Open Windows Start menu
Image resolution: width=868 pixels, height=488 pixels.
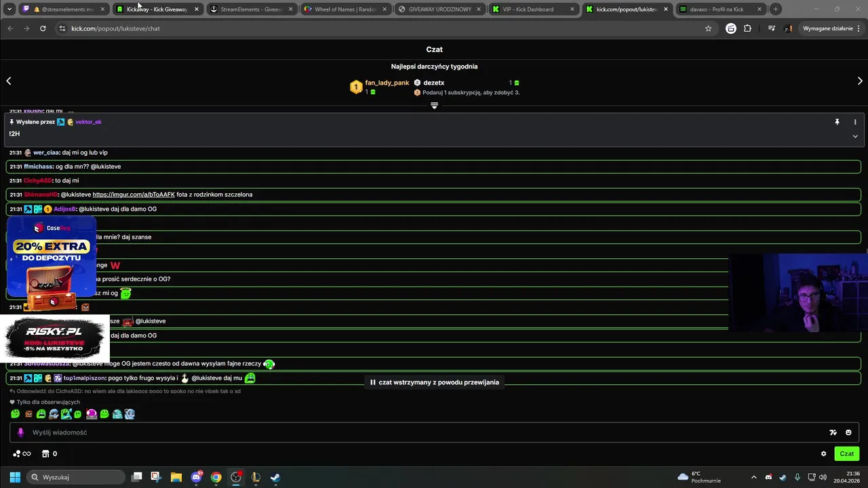[15, 477]
